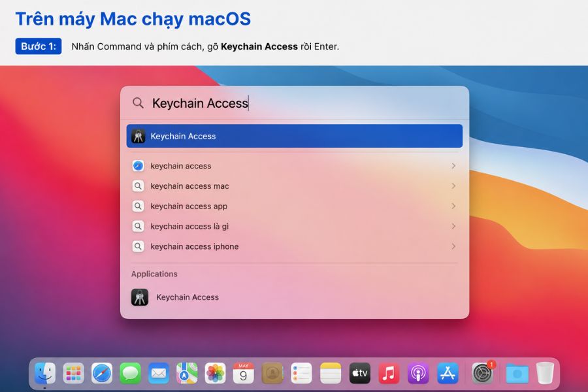
Task: Click the 'Applications' section header
Action: pos(154,274)
